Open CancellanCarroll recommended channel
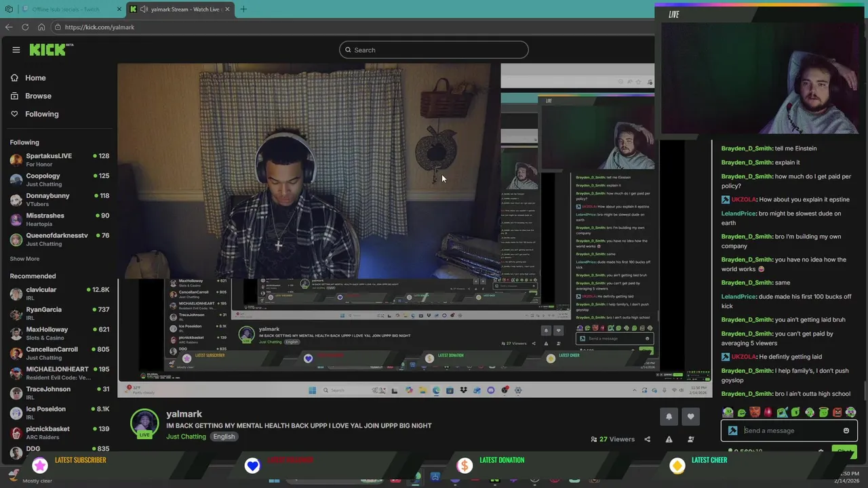Screen dimensions: 868x488 pos(60,353)
